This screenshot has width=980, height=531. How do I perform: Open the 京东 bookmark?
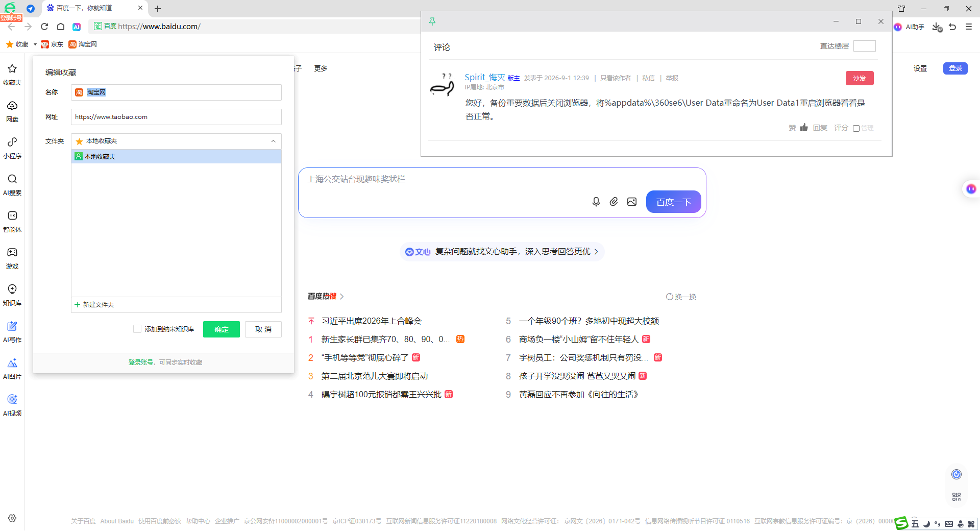pos(52,44)
